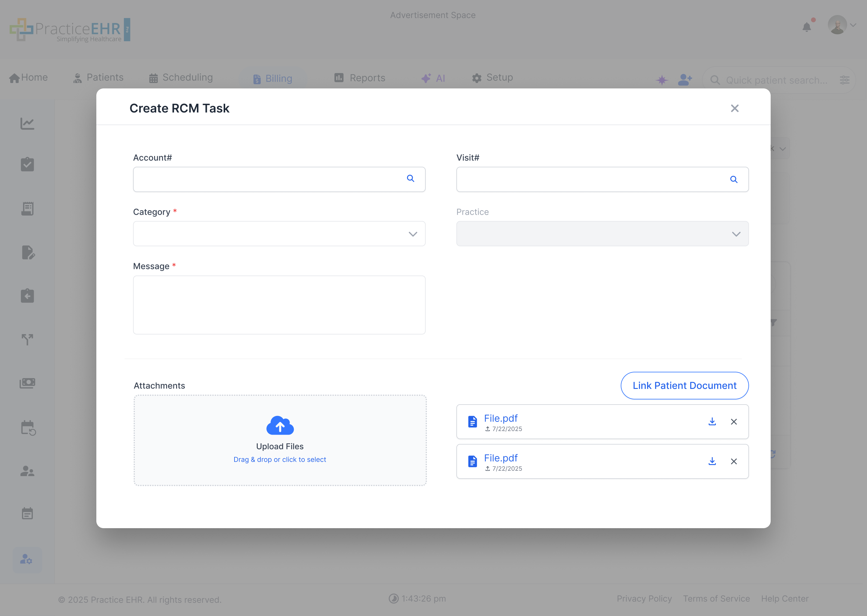Click the purple AI sparkle icon in toolbar
The height and width of the screenshot is (616, 867).
662,80
